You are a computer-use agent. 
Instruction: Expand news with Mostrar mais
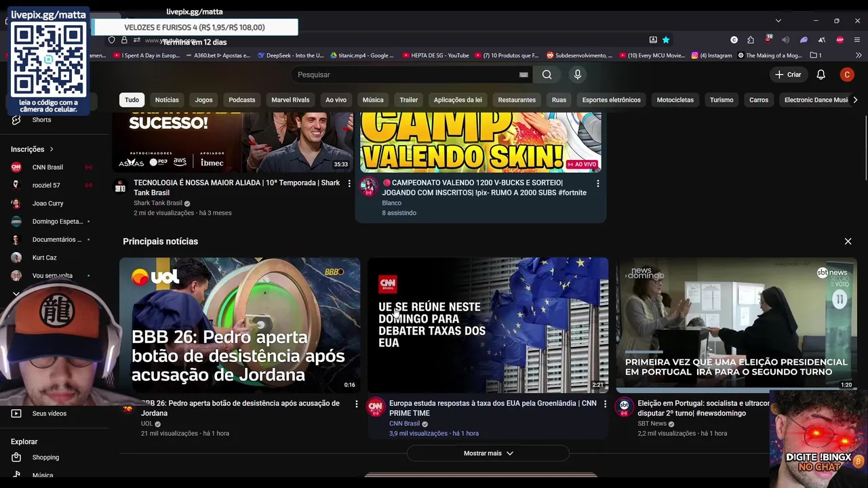point(488,453)
